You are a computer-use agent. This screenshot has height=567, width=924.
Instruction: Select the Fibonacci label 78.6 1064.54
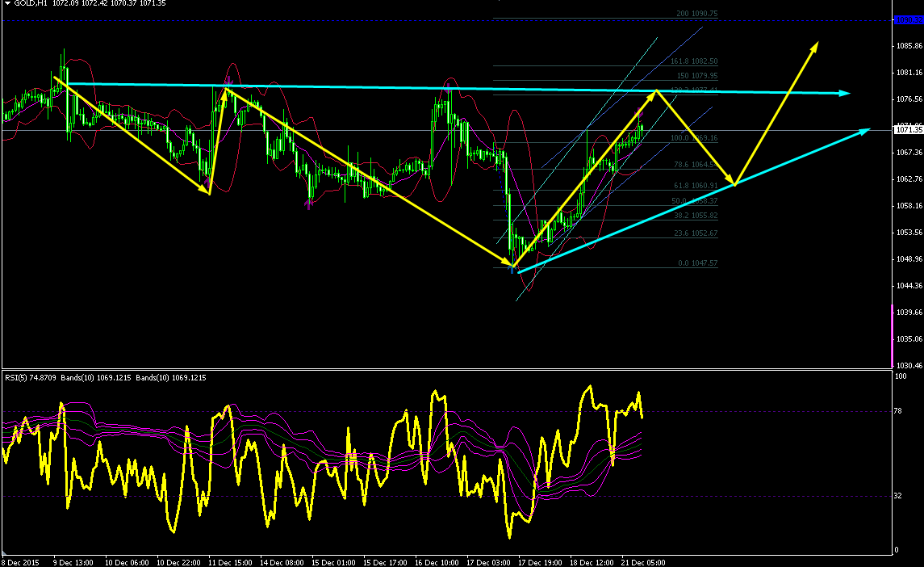(696, 165)
